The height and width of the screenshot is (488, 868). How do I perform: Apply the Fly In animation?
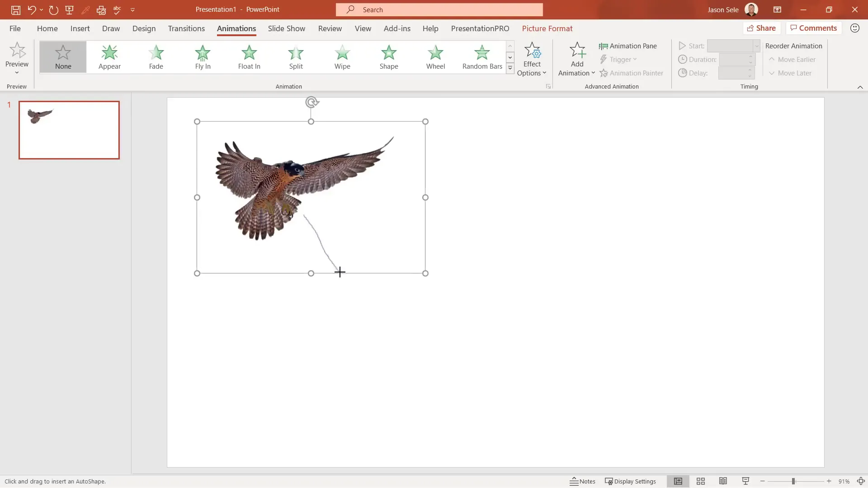[x=203, y=57]
